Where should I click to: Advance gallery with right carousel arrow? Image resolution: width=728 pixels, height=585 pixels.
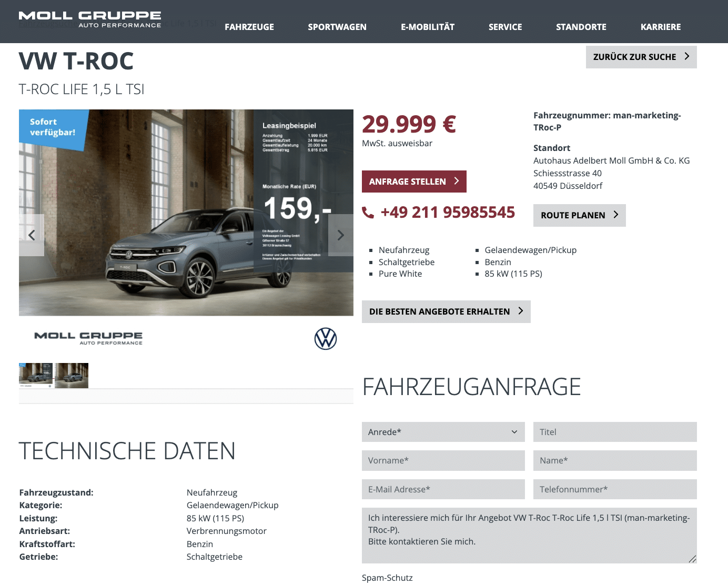pyautogui.click(x=340, y=235)
